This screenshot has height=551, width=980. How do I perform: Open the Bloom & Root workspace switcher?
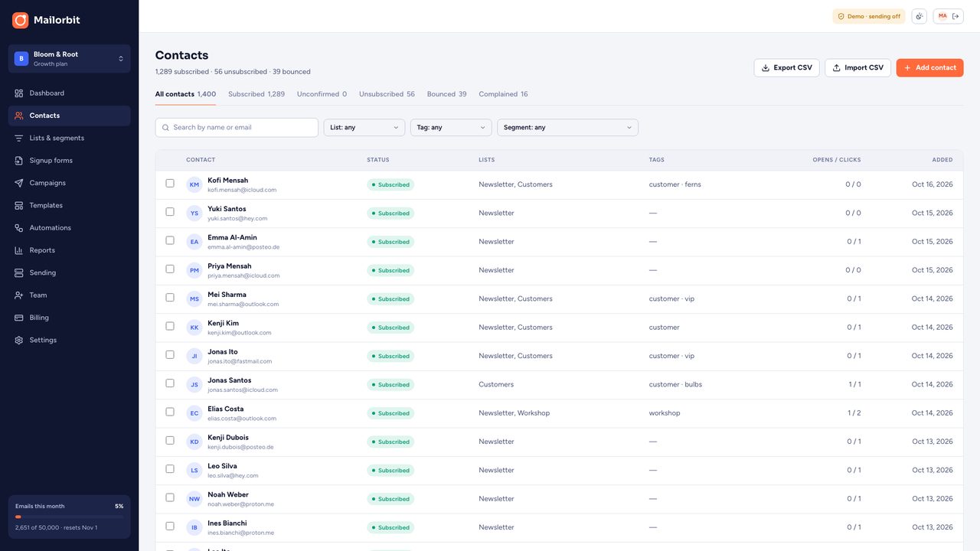pos(69,59)
